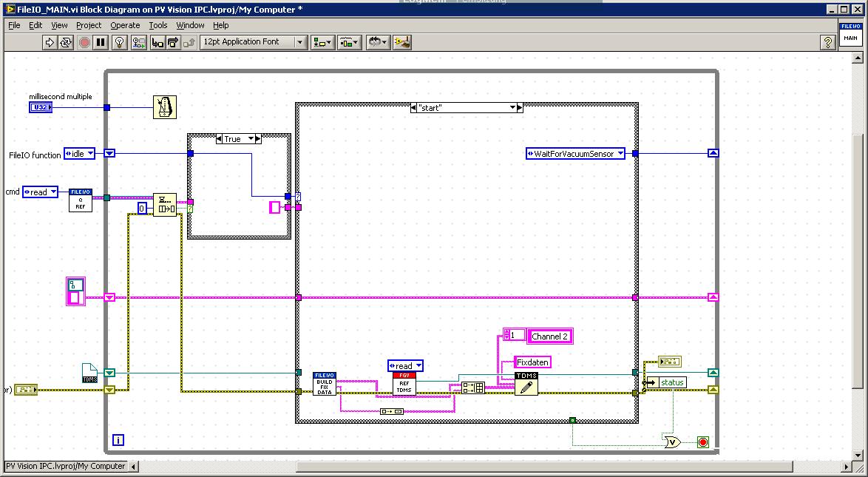
Task: Click the vertical scrollbar up arrow
Action: pyautogui.click(x=858, y=58)
